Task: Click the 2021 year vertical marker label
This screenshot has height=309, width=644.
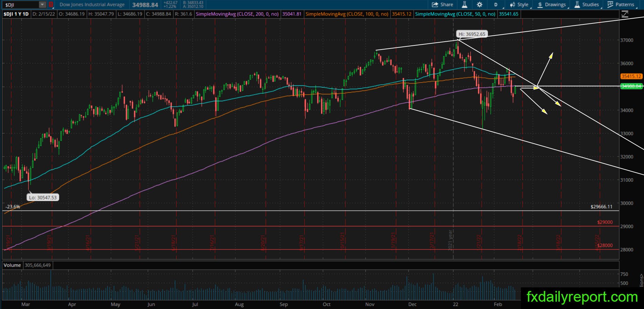Action: [450, 240]
